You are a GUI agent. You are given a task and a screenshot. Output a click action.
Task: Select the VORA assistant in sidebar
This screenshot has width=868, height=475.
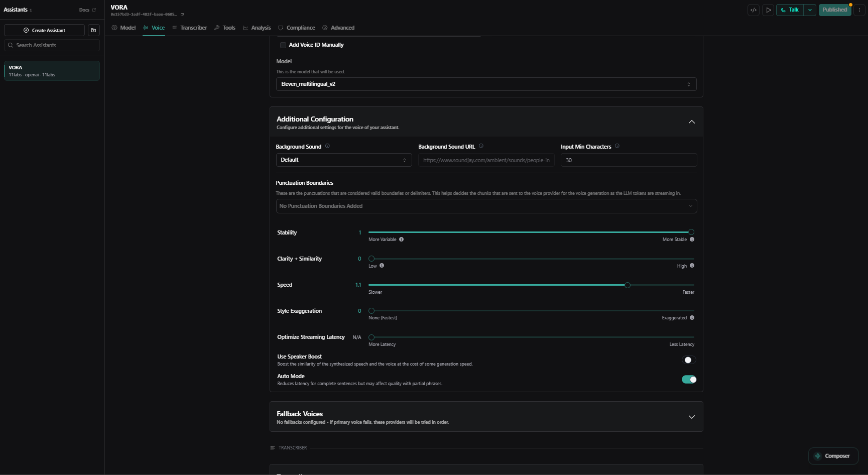coord(52,71)
